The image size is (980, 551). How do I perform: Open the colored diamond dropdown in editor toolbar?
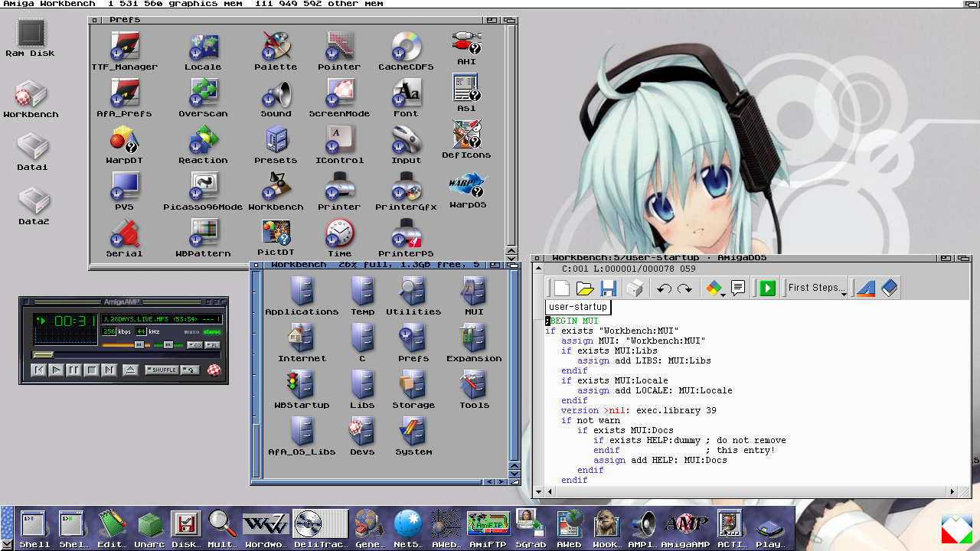(x=715, y=288)
